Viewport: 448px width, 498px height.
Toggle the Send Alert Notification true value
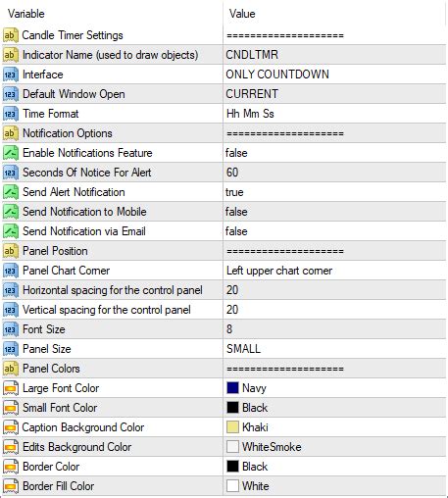[x=334, y=192]
